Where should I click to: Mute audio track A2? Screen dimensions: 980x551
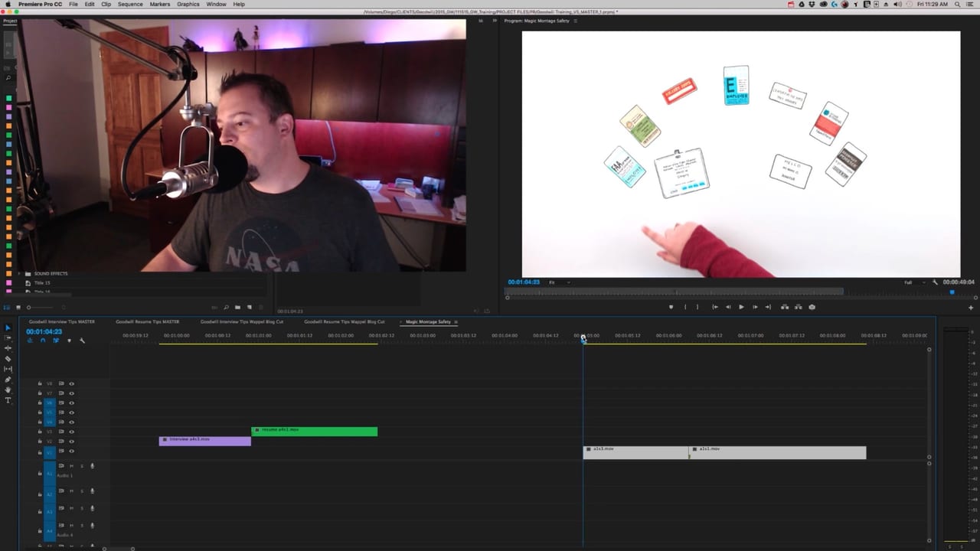tap(72, 491)
